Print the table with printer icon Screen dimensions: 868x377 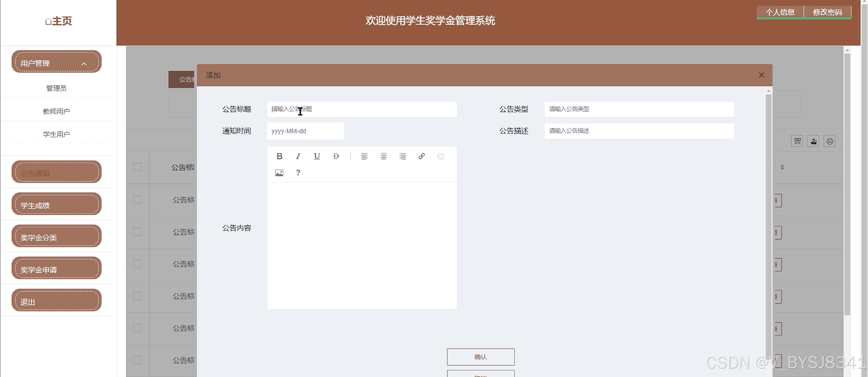[x=830, y=141]
